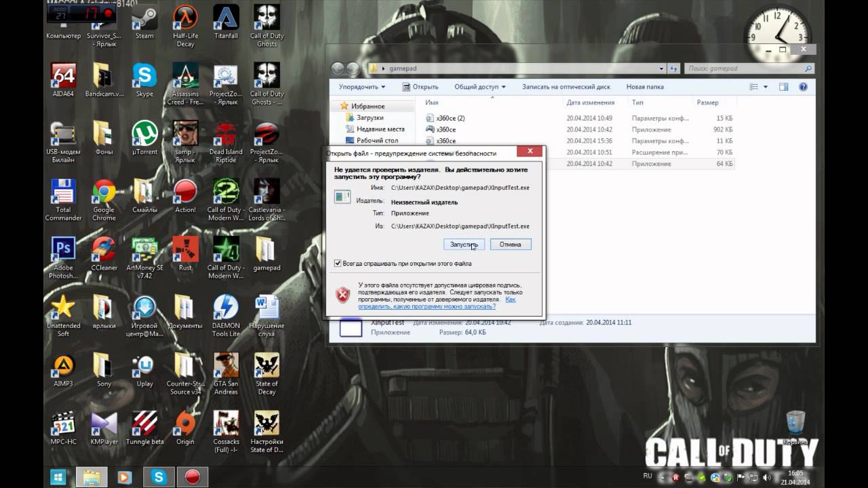The height and width of the screenshot is (488, 868).
Task: Click the Explorer help icon
Action: tap(804, 87)
